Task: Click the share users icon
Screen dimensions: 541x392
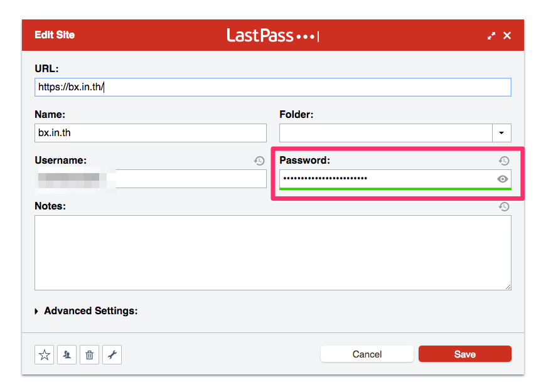Action: (x=67, y=355)
